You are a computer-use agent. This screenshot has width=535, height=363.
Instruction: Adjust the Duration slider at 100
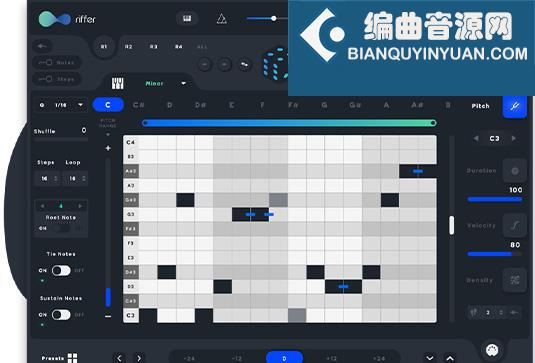[495, 200]
